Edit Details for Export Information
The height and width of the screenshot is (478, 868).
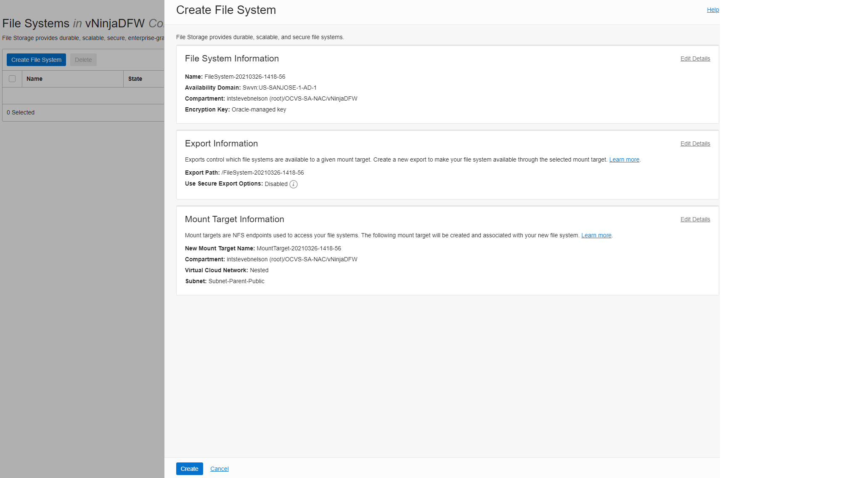[x=695, y=143]
